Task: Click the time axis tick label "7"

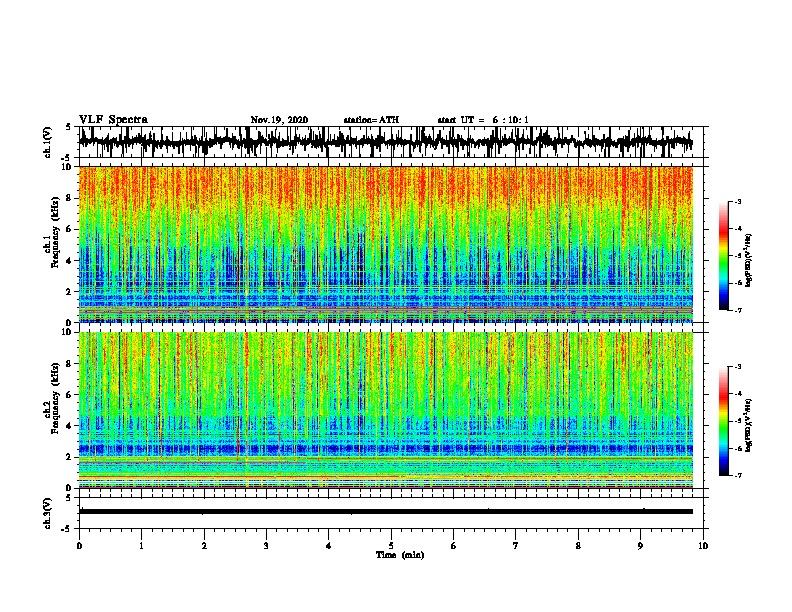Action: tap(516, 546)
